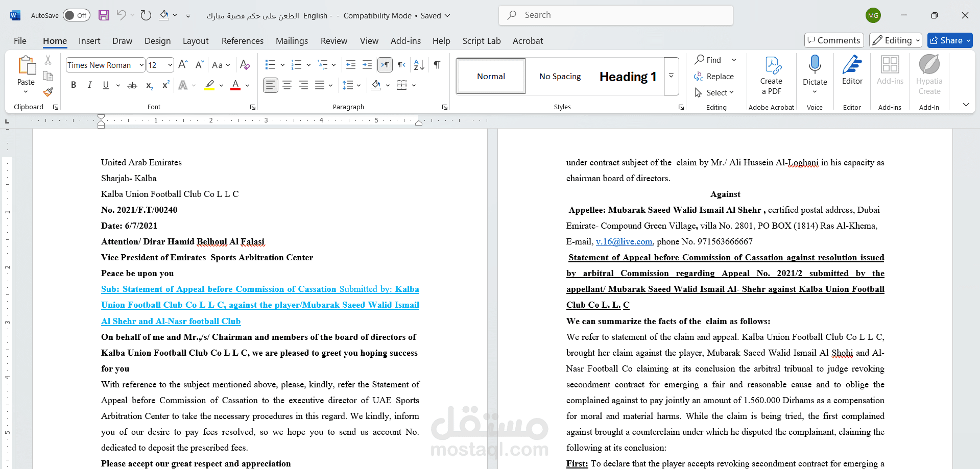The height and width of the screenshot is (469, 980).
Task: Click the Add-ins icon
Action: (x=890, y=70)
